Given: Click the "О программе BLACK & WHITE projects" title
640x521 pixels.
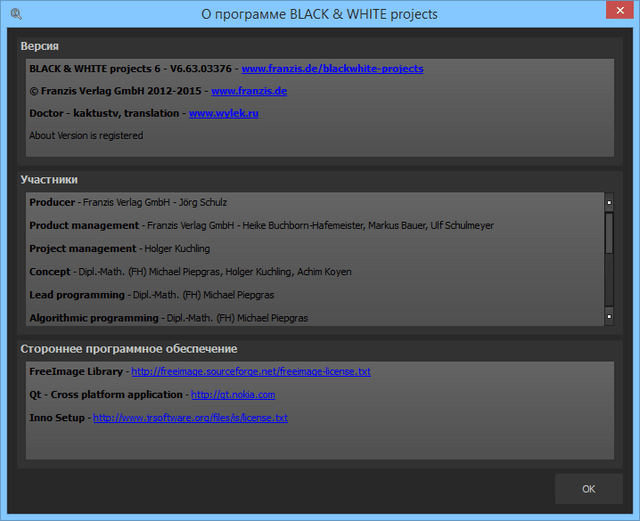Looking at the screenshot, I should [x=320, y=14].
